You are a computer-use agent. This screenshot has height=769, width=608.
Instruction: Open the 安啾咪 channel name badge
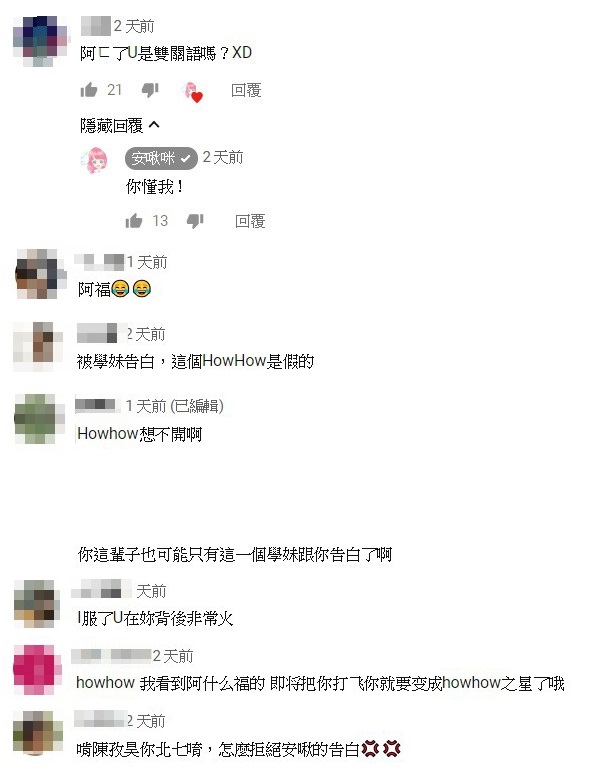(x=161, y=158)
